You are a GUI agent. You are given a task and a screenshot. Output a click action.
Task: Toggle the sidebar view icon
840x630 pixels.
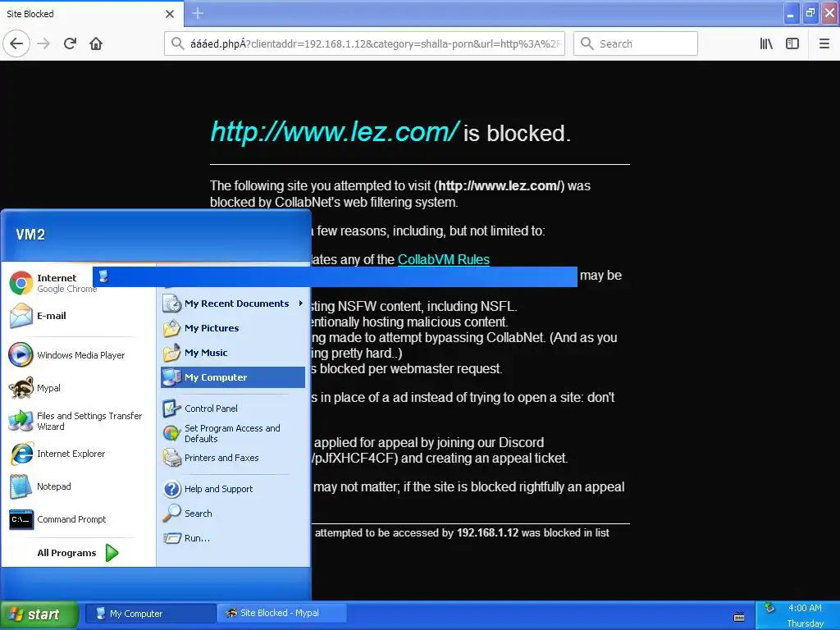tap(792, 43)
